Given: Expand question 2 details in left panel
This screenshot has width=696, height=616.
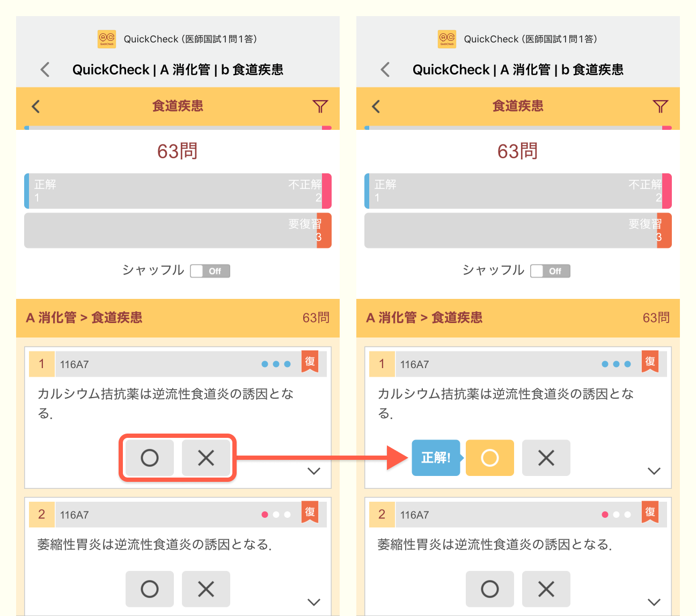Looking at the screenshot, I should [314, 602].
